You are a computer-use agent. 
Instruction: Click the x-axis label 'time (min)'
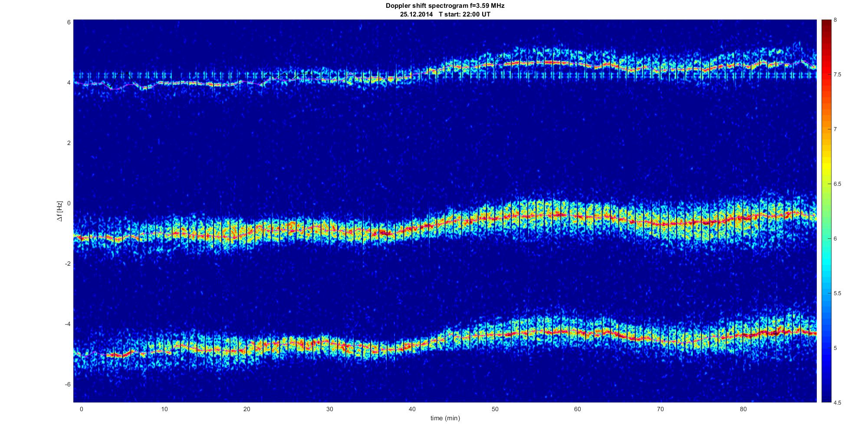pos(445,418)
